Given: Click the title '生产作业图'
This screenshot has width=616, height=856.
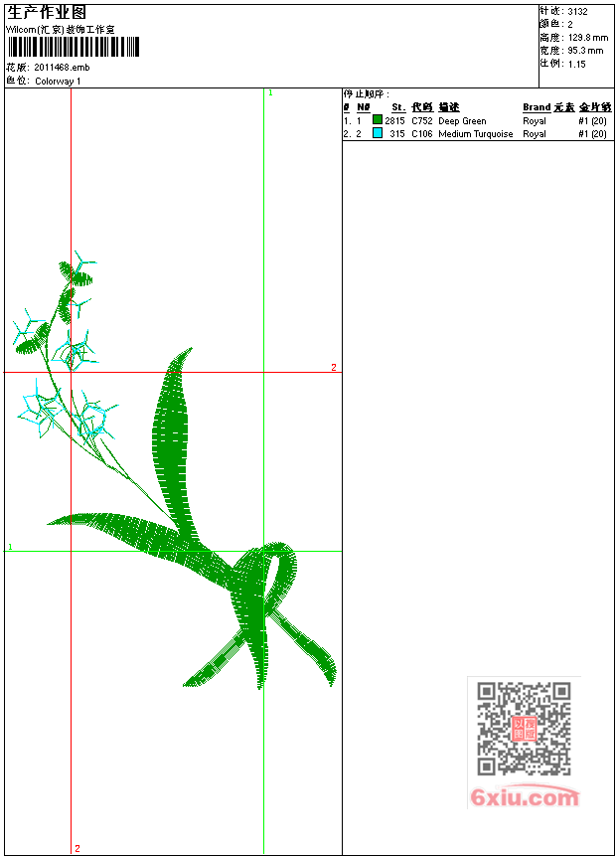Looking at the screenshot, I should point(47,12).
